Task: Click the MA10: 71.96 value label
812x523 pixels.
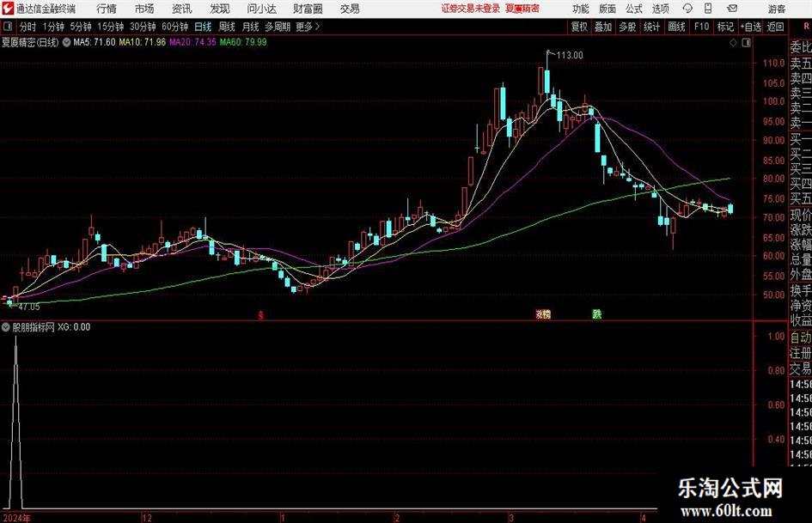Action: (x=143, y=42)
